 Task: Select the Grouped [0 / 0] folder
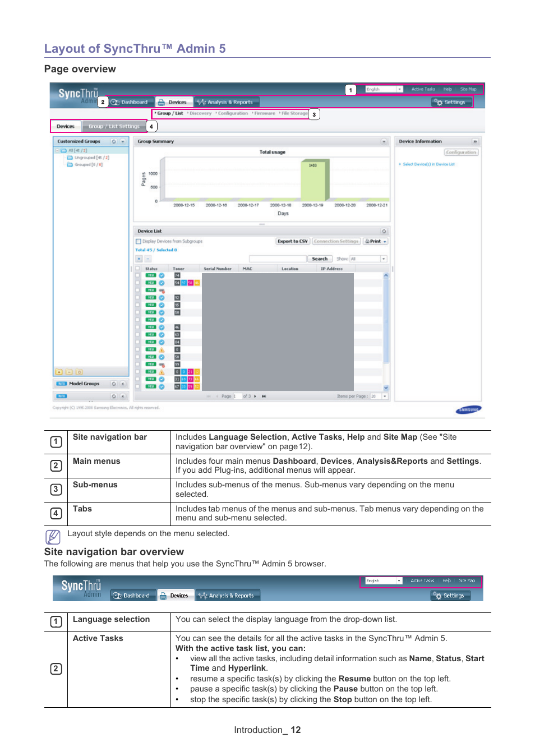[85, 164]
